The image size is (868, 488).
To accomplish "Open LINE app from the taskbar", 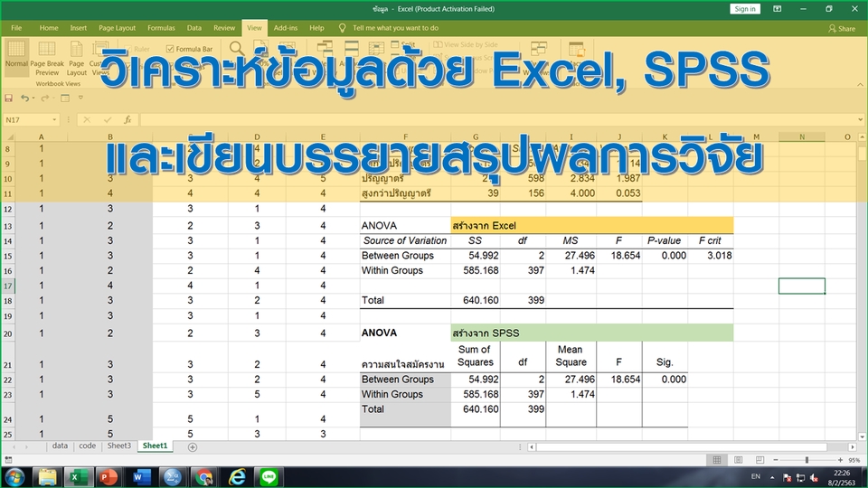I will 269,477.
